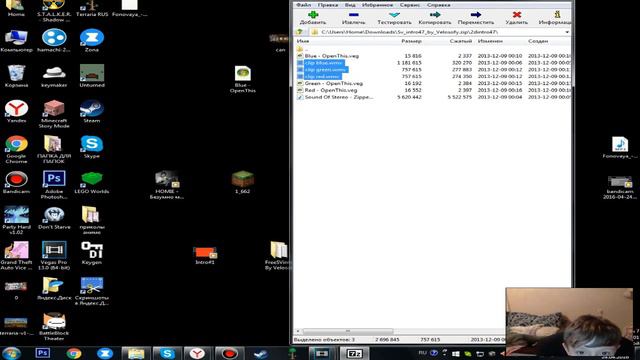Click the hamachi desktop icon
The height and width of the screenshot is (360, 640).
pyautogui.click(x=54, y=41)
